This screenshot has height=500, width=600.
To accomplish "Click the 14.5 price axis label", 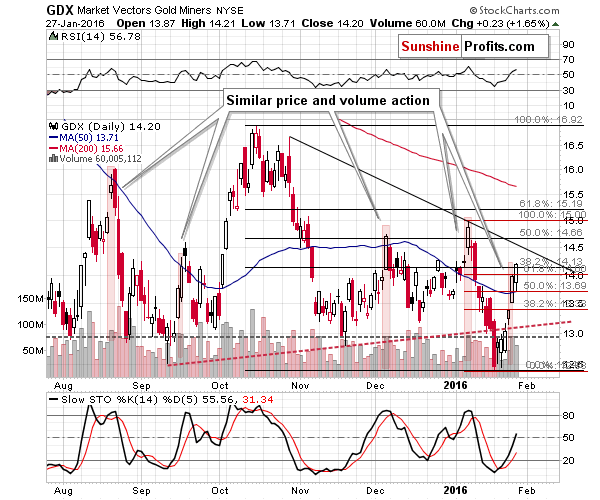I will coord(573,248).
